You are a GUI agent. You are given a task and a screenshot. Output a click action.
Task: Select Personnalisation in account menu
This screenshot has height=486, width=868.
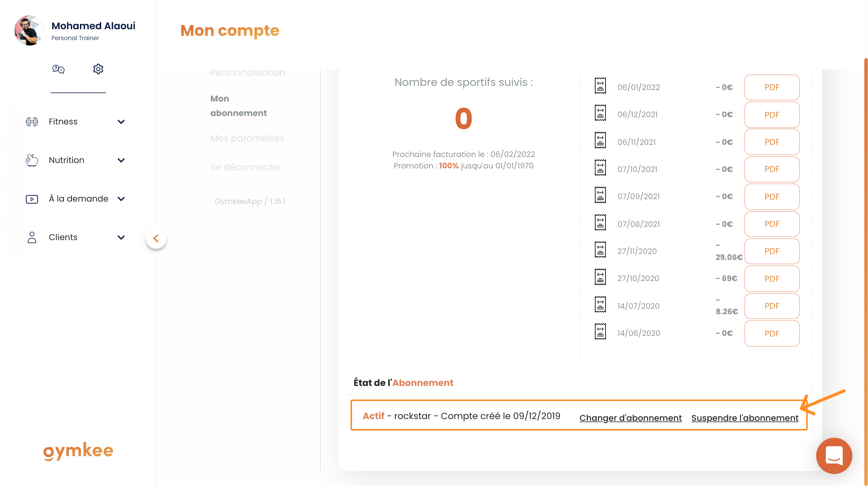[247, 73]
